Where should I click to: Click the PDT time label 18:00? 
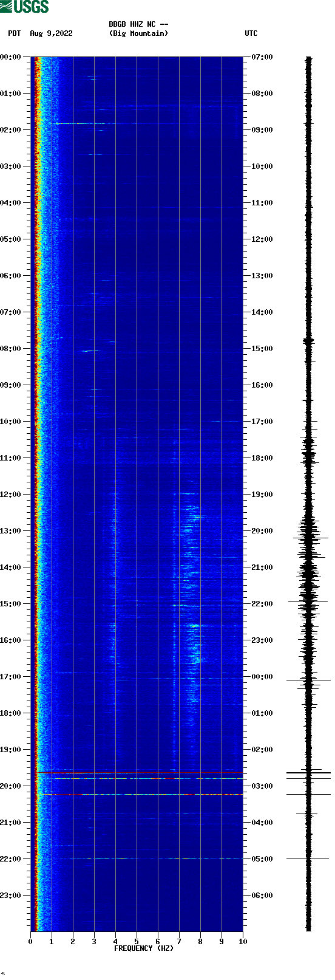11,713
